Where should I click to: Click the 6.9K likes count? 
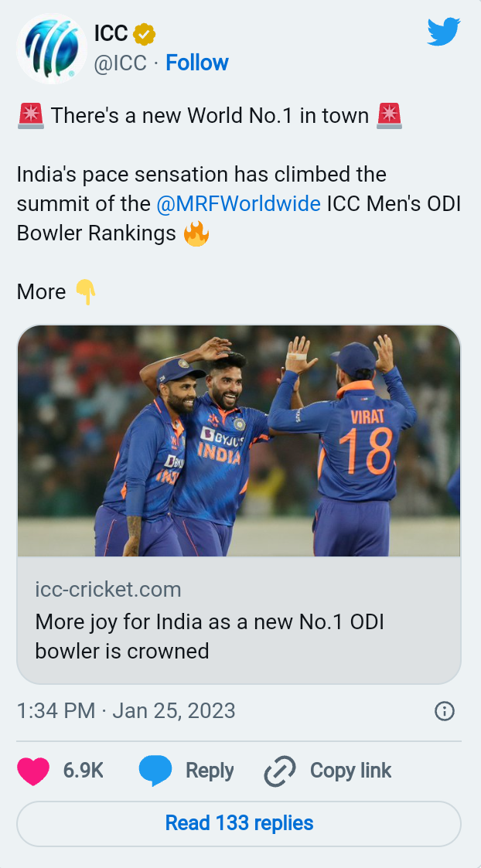pyautogui.click(x=84, y=771)
